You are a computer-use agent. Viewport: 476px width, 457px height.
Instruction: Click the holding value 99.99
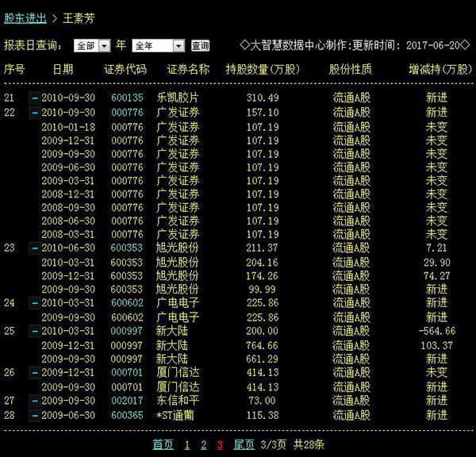[x=263, y=290]
